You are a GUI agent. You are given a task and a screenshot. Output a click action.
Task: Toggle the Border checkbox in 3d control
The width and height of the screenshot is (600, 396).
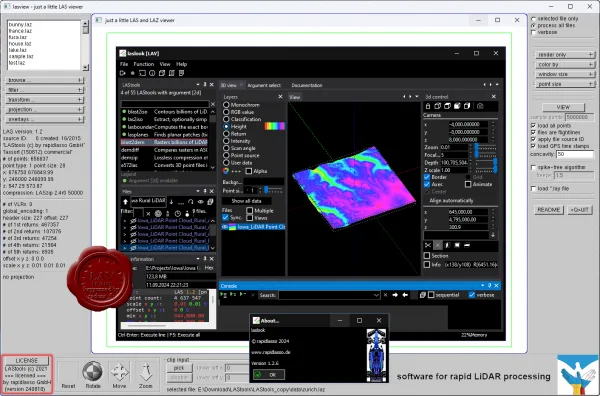[427, 177]
